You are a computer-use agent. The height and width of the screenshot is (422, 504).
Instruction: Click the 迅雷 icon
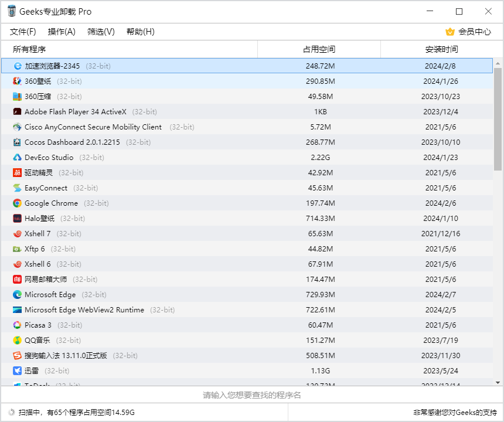point(17,371)
